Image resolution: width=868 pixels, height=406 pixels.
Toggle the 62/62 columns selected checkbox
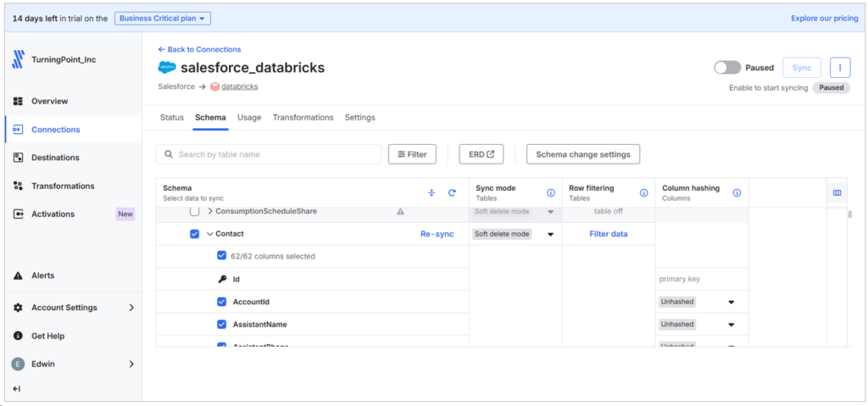point(221,256)
